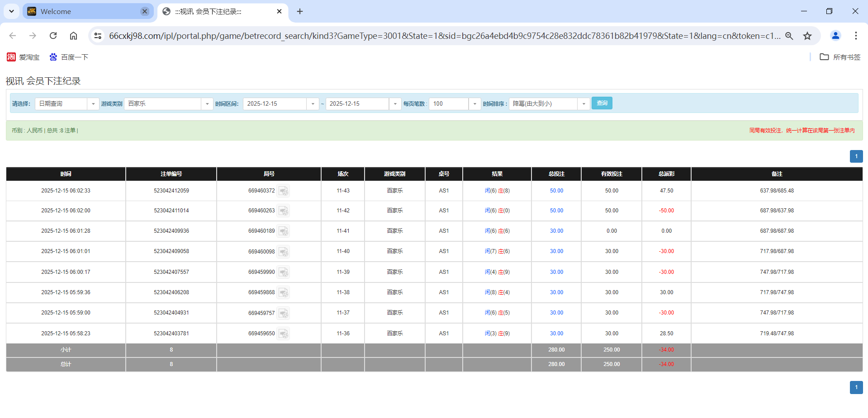
Task: Open the 爱淘宝 bookmark
Action: click(x=23, y=57)
